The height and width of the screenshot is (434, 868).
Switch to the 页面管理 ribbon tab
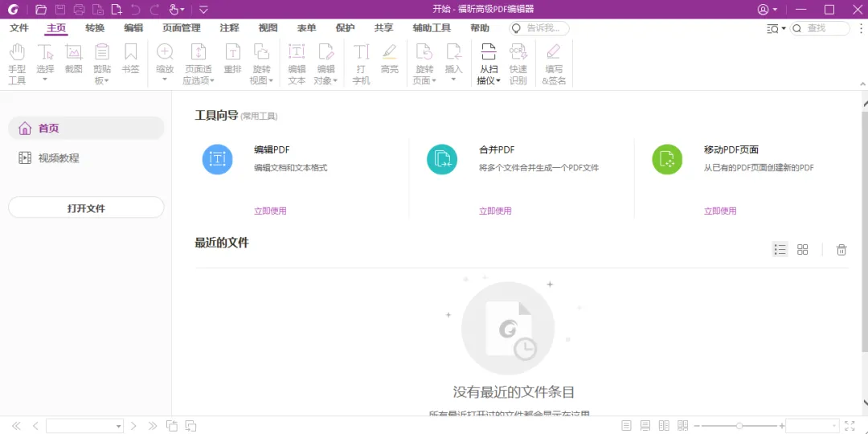click(182, 28)
